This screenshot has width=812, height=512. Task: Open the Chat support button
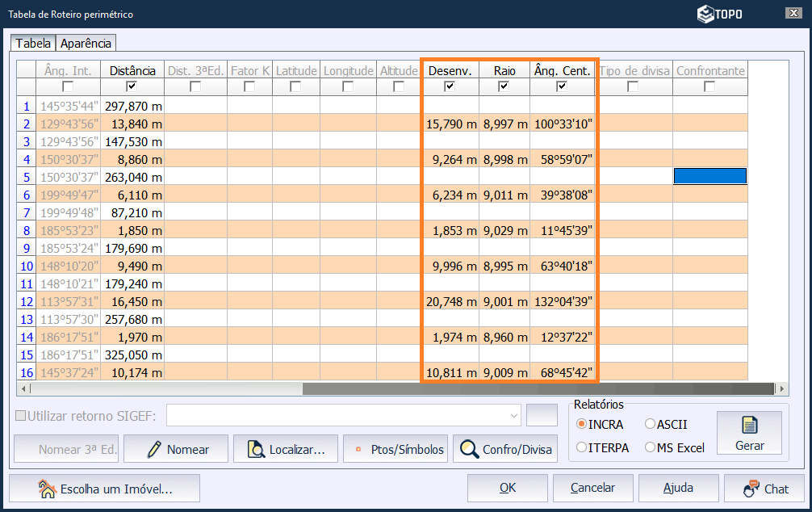[764, 488]
